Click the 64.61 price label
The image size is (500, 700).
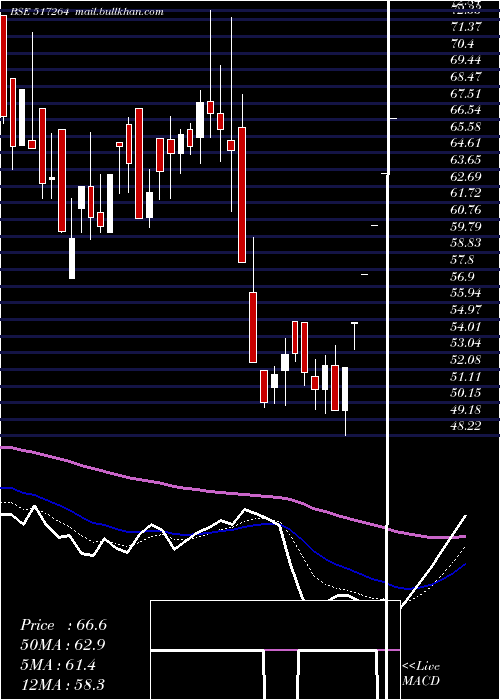tap(466, 143)
